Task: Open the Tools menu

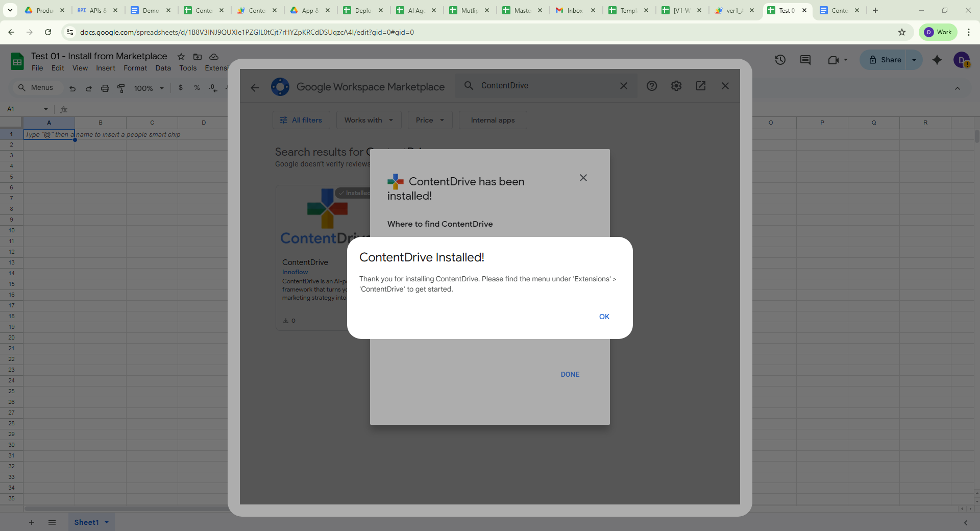Action: tap(188, 68)
